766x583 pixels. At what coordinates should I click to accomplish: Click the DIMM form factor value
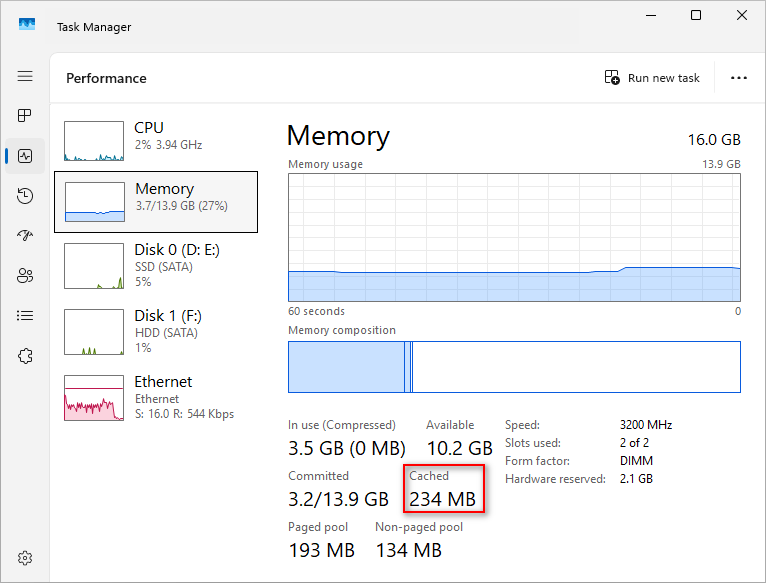[x=636, y=461]
